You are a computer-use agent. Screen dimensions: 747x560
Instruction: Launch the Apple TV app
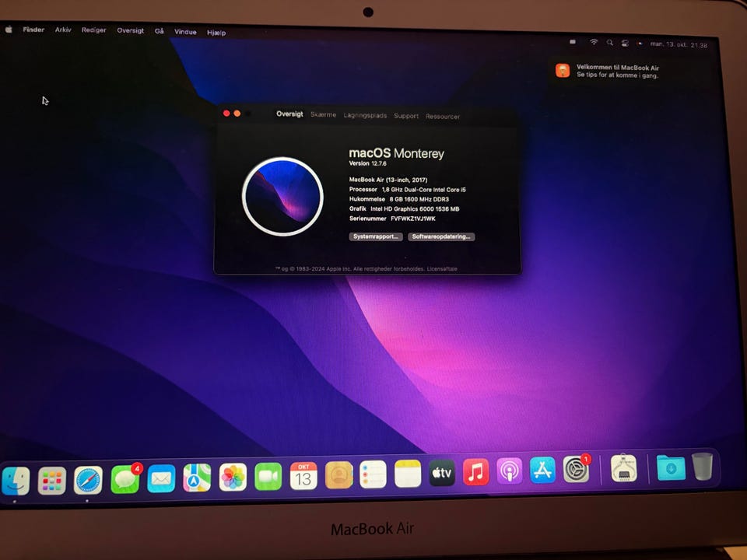(442, 472)
